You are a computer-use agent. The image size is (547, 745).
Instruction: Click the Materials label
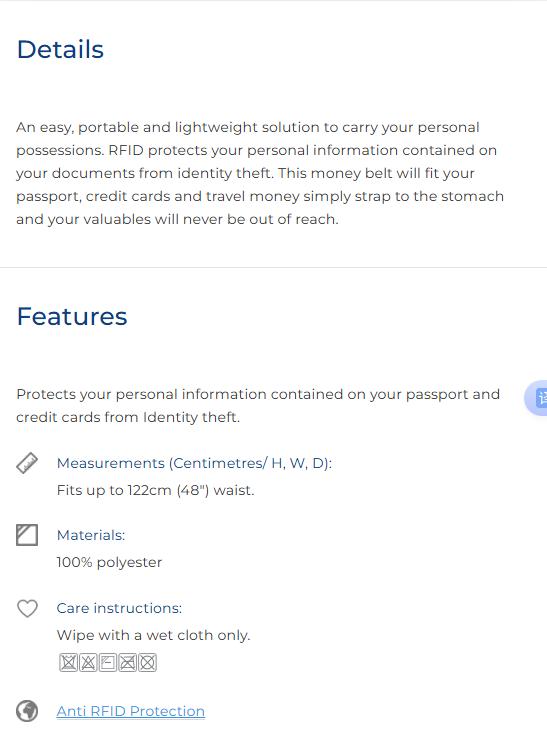click(x=91, y=535)
